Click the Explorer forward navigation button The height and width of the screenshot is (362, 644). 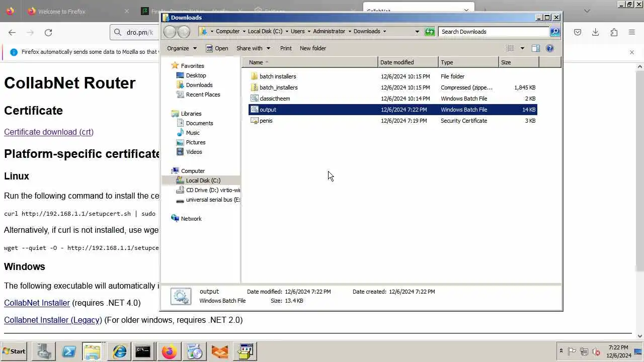(184, 32)
